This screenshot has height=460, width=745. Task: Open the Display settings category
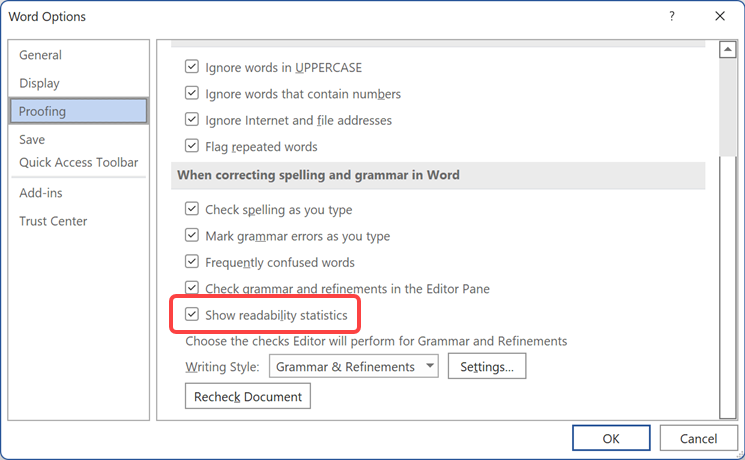39,83
